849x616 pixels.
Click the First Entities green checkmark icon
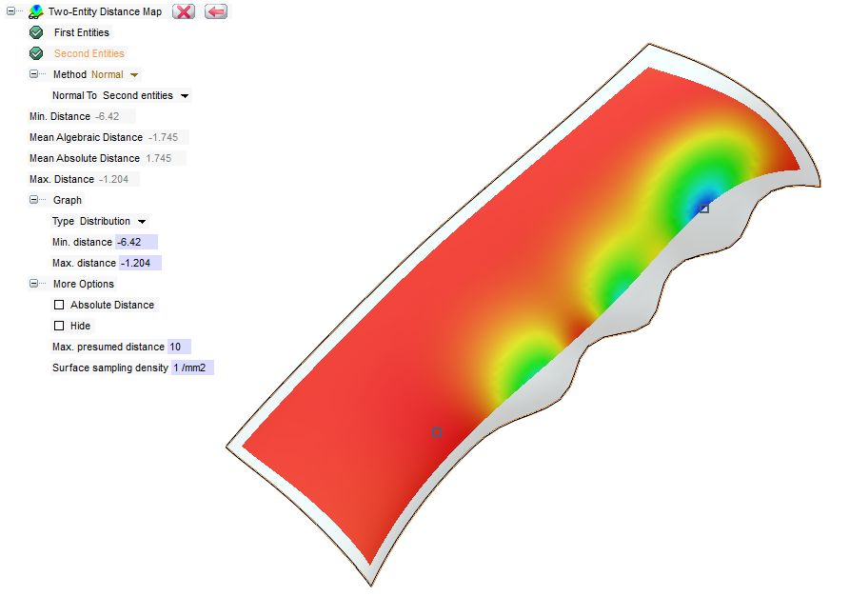click(37, 32)
